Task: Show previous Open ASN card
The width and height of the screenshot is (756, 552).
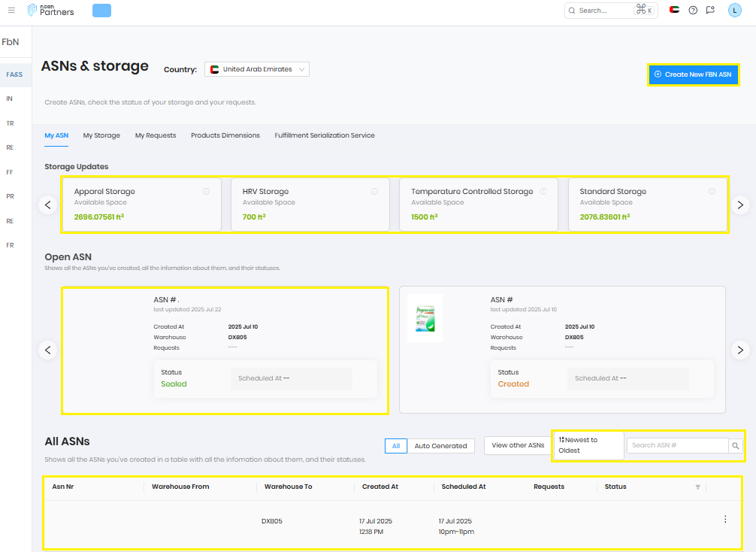Action: [48, 350]
